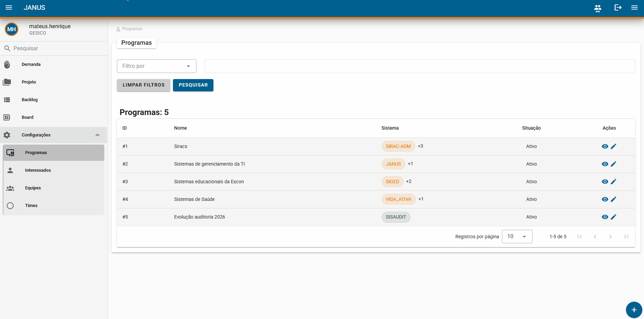Click the PESQUISAR button
This screenshot has width=644, height=319.
click(193, 85)
